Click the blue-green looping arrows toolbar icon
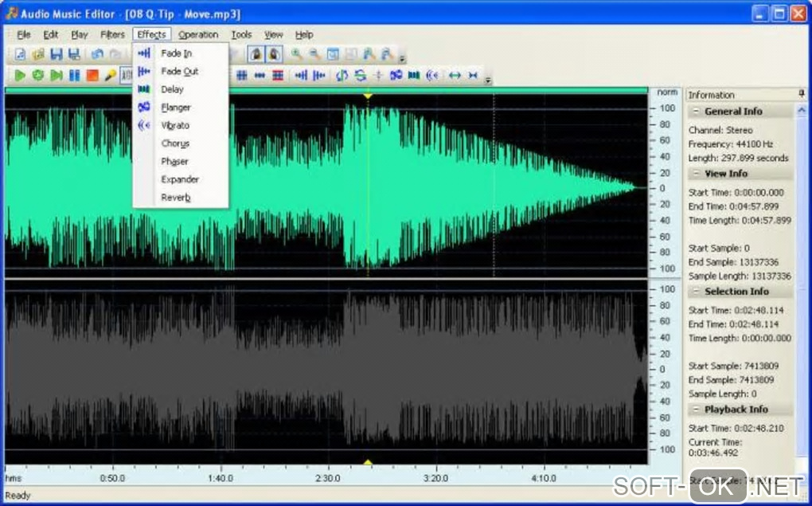 click(360, 76)
